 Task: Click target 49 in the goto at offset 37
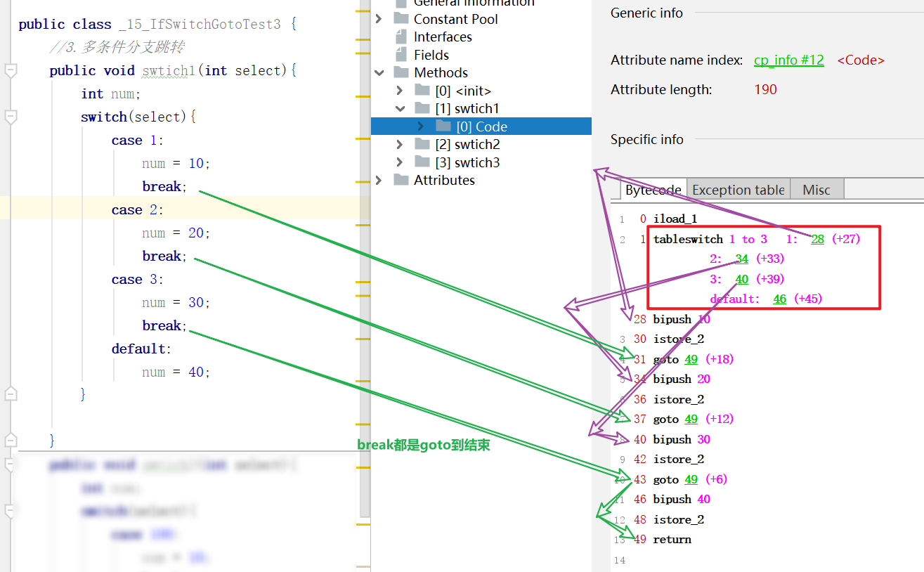click(x=691, y=419)
